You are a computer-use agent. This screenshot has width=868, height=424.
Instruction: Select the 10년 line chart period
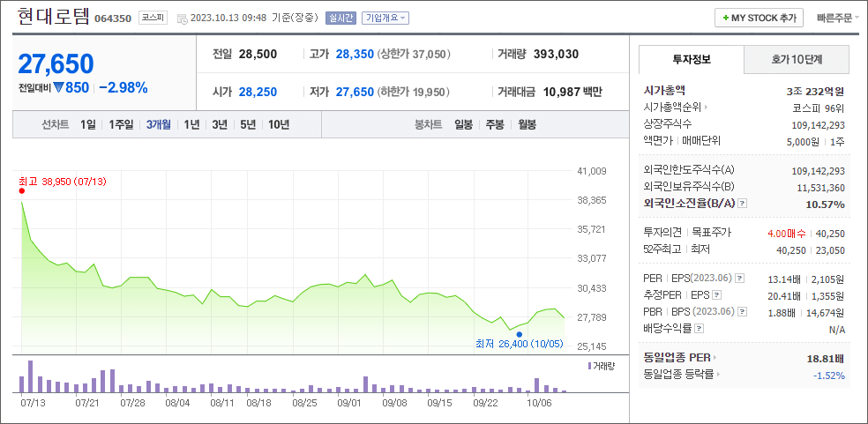(279, 124)
